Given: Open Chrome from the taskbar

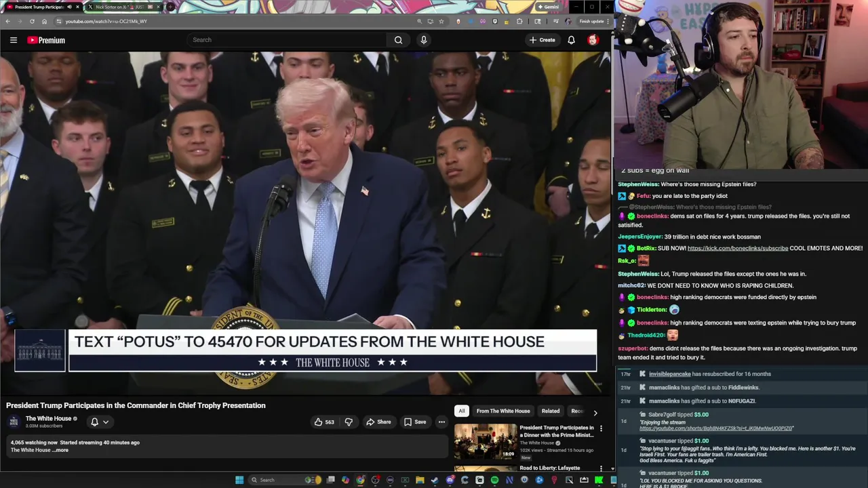Looking at the screenshot, I should (x=360, y=480).
